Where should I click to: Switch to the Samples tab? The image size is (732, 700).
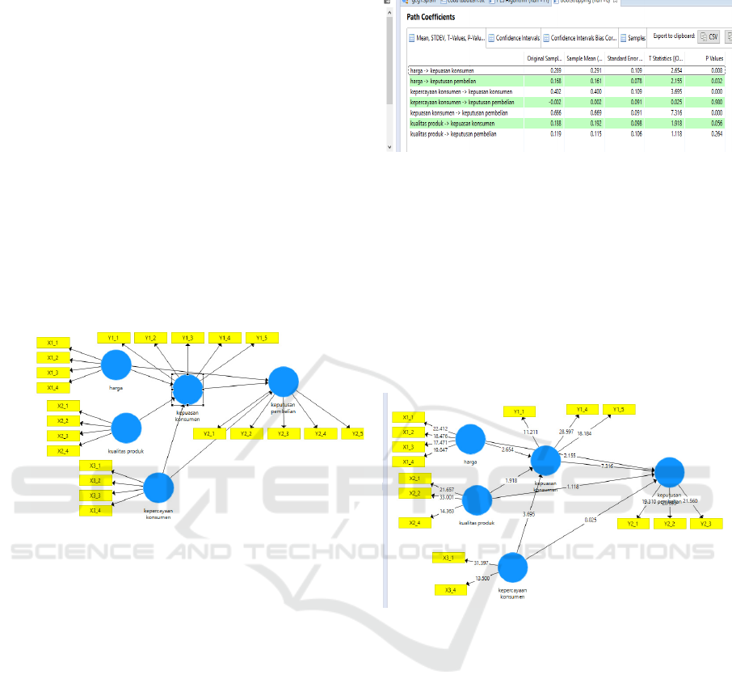(633, 38)
